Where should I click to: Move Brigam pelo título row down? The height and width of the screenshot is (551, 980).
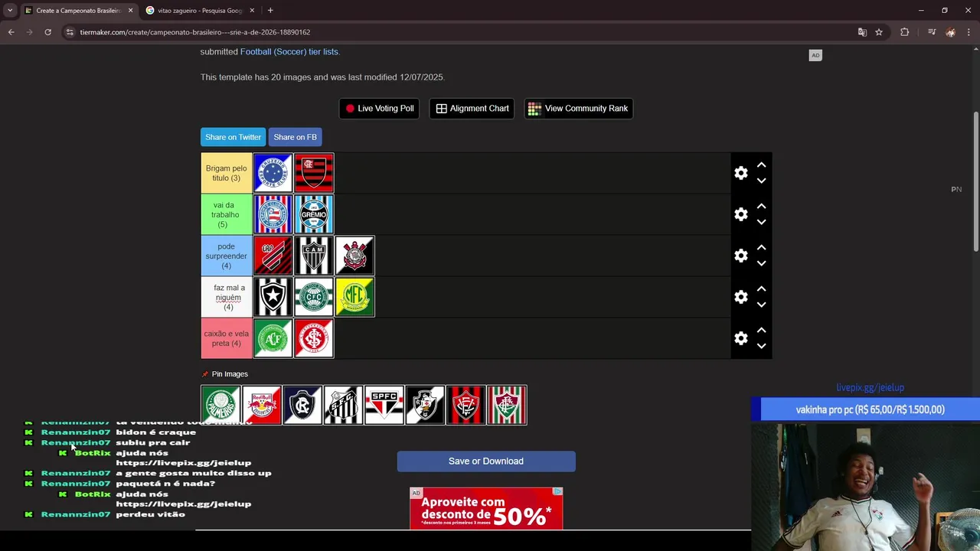pyautogui.click(x=761, y=181)
